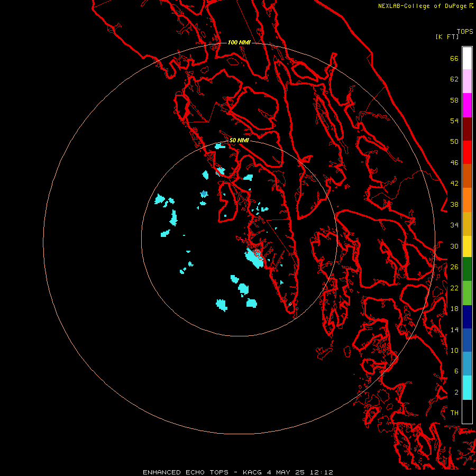Screen dimensions: 476x476
Task: Click the dark green 30 kft swatch
Action: pyautogui.click(x=467, y=269)
